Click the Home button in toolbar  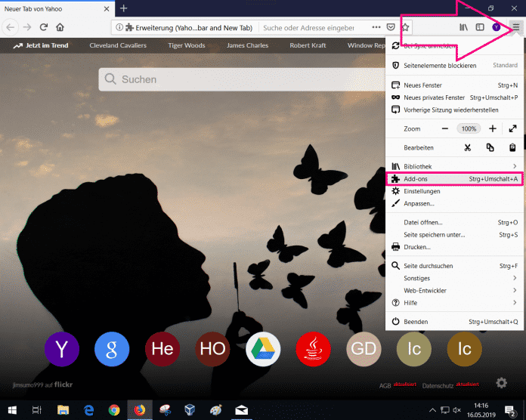pyautogui.click(x=60, y=27)
